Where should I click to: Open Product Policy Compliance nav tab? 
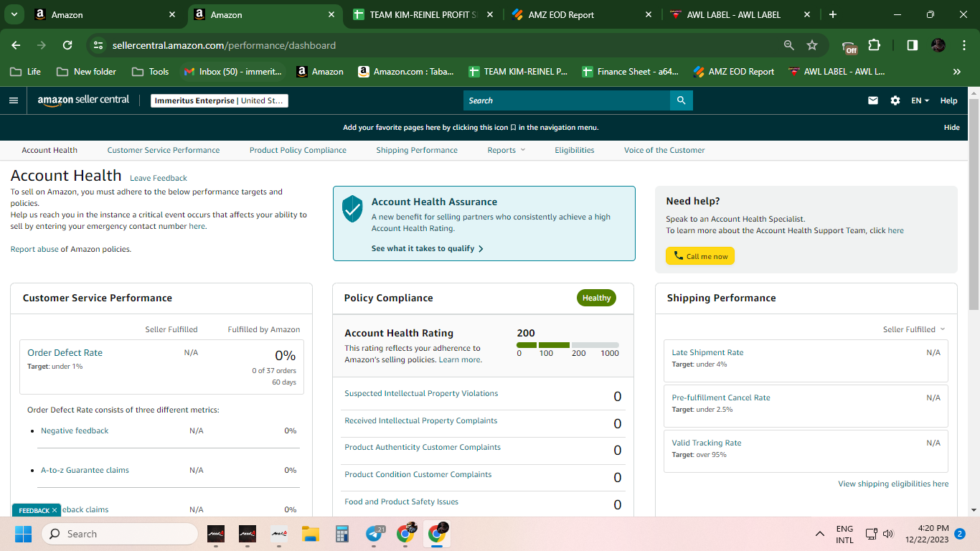click(298, 150)
